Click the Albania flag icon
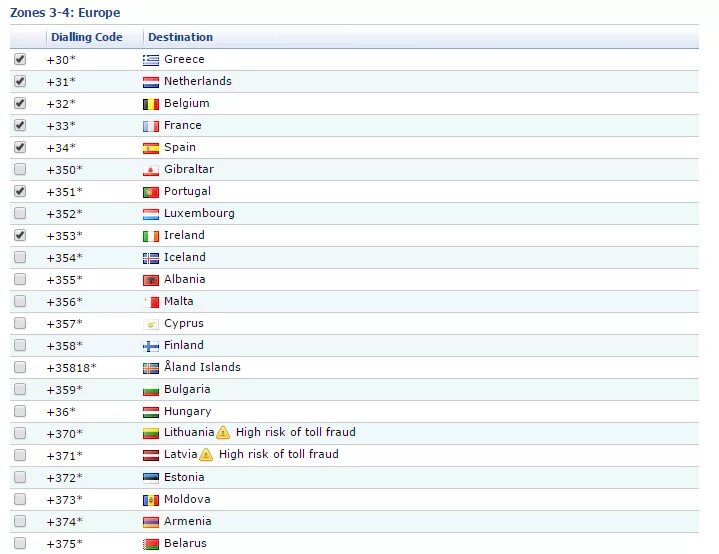The height and width of the screenshot is (554, 719). [151, 280]
